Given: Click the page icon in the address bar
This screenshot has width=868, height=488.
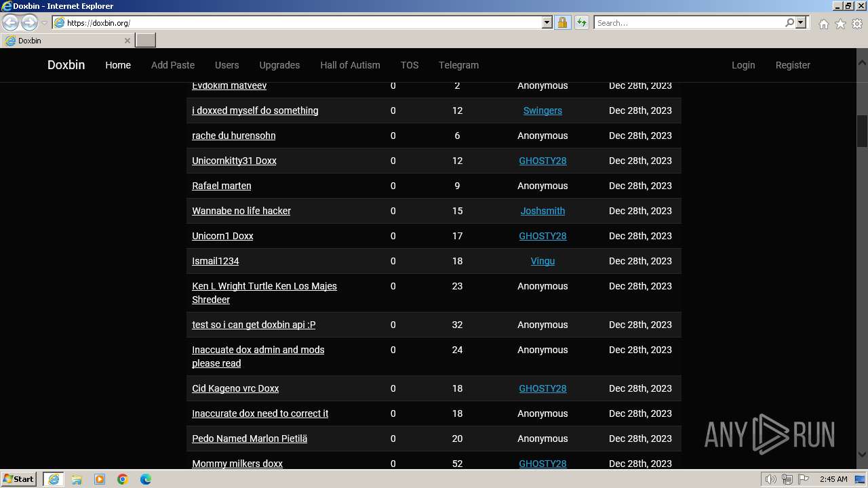Looking at the screenshot, I should coord(59,22).
